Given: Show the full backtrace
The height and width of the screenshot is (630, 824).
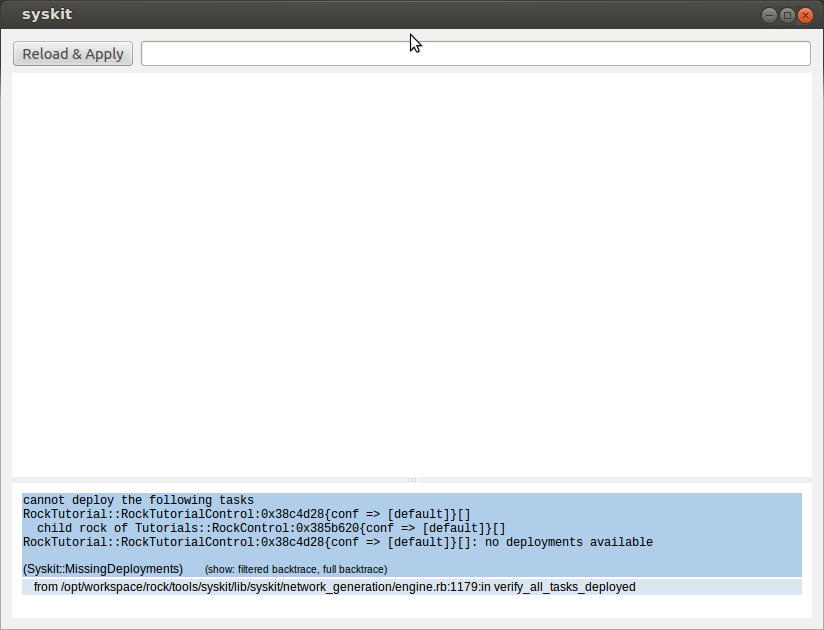Looking at the screenshot, I should [354, 569].
